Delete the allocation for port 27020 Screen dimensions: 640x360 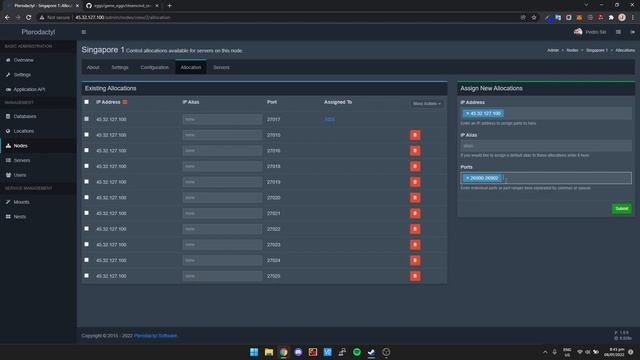click(x=415, y=198)
